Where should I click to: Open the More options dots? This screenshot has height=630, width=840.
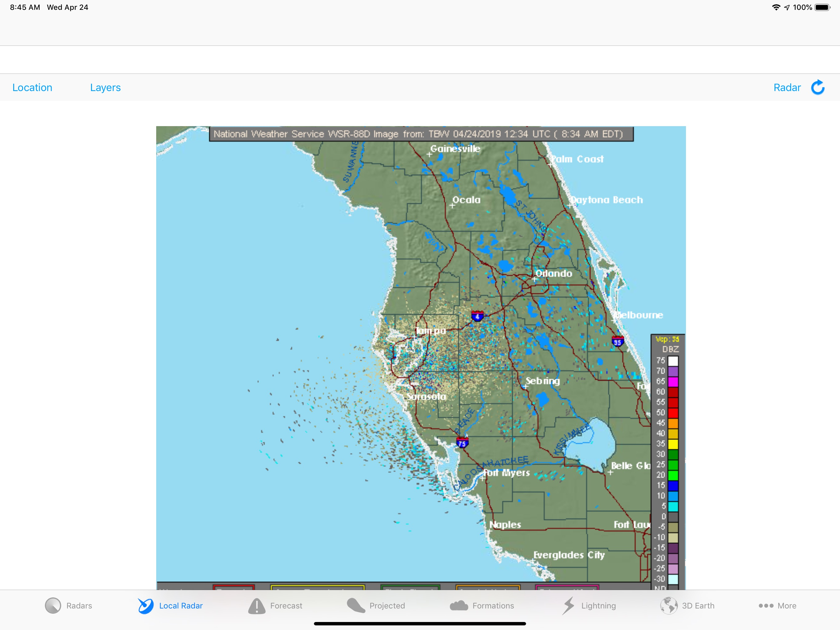766,606
